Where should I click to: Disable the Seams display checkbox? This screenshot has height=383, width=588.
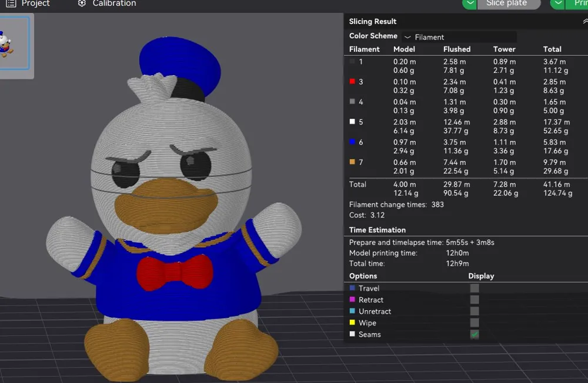(x=475, y=334)
